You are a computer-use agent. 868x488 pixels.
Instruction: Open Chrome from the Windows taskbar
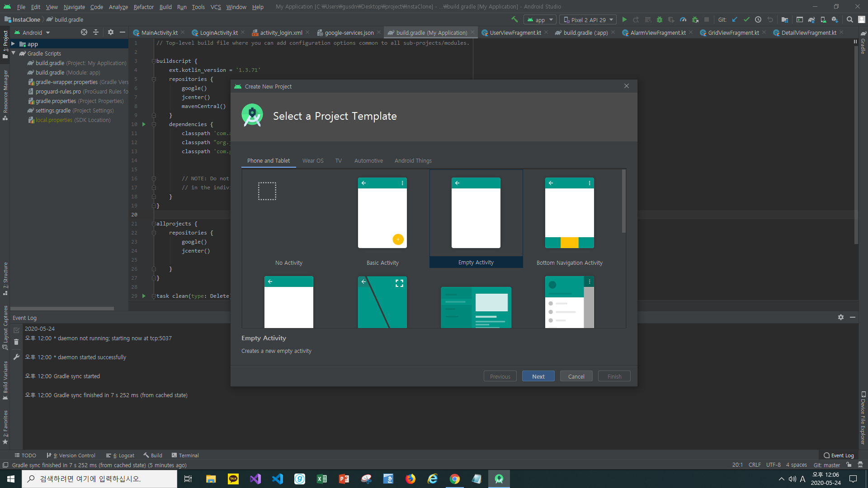pyautogui.click(x=455, y=479)
